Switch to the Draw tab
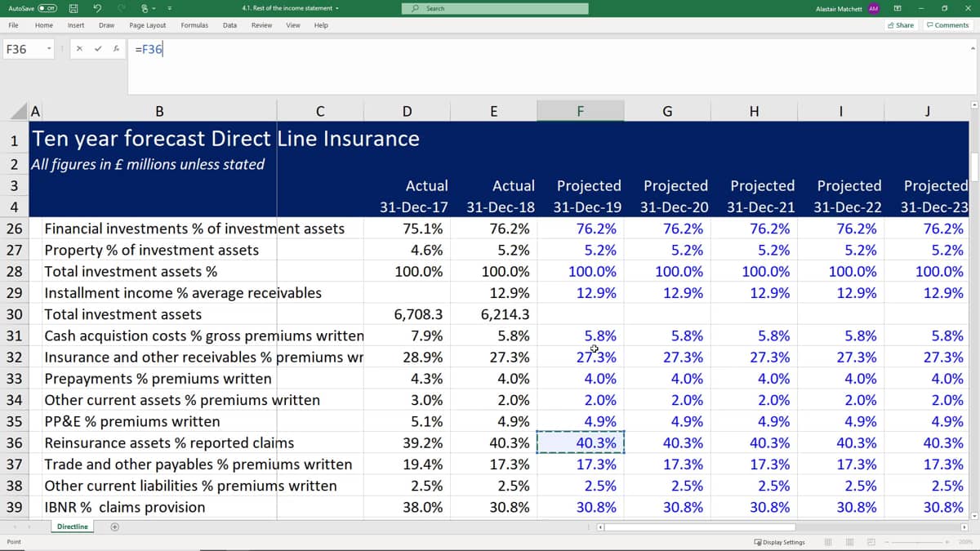980x551 pixels. (x=106, y=25)
